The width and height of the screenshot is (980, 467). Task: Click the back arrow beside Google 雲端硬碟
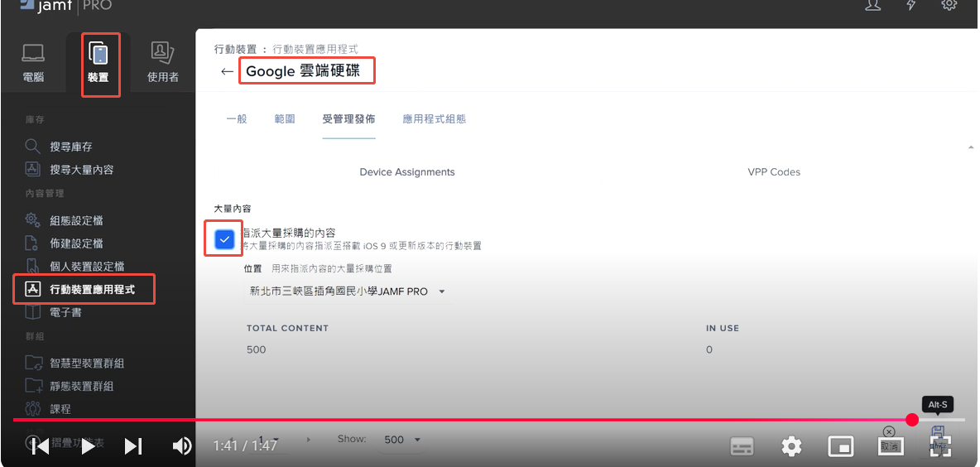[227, 72]
